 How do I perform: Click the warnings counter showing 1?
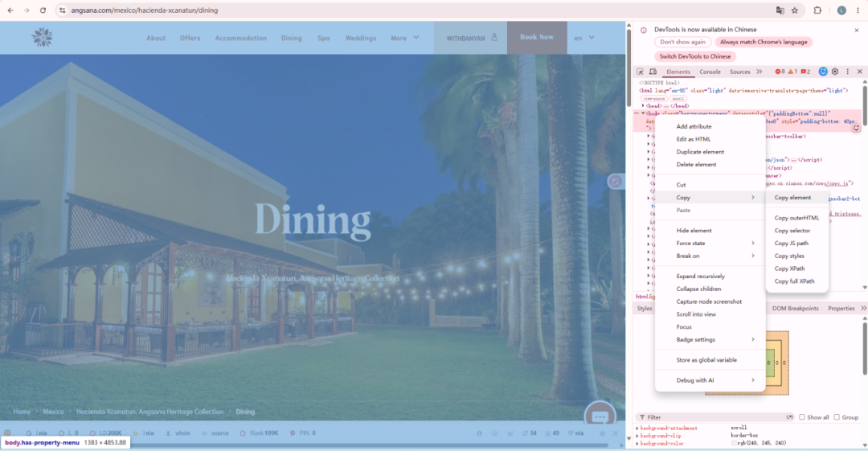pyautogui.click(x=792, y=72)
